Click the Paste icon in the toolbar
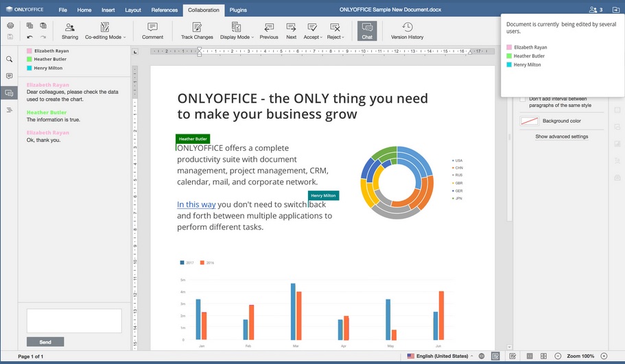The width and height of the screenshot is (625, 364). click(x=43, y=25)
